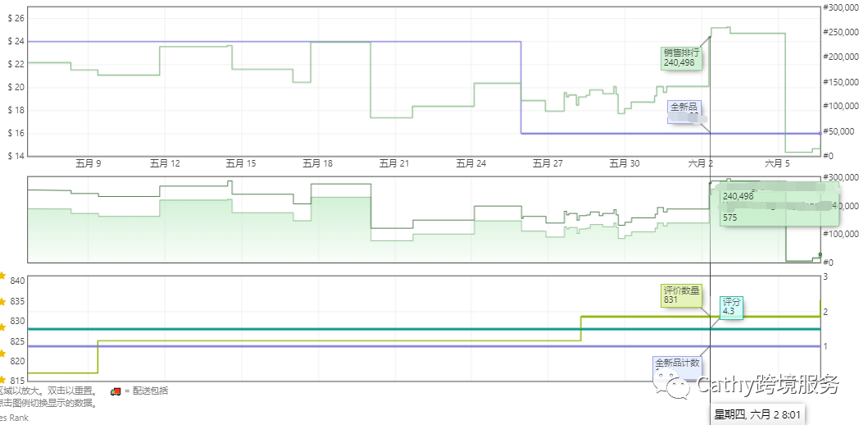The height and width of the screenshot is (425, 868).
Task: Click the #50,000 rank axis label
Action: coord(838,130)
